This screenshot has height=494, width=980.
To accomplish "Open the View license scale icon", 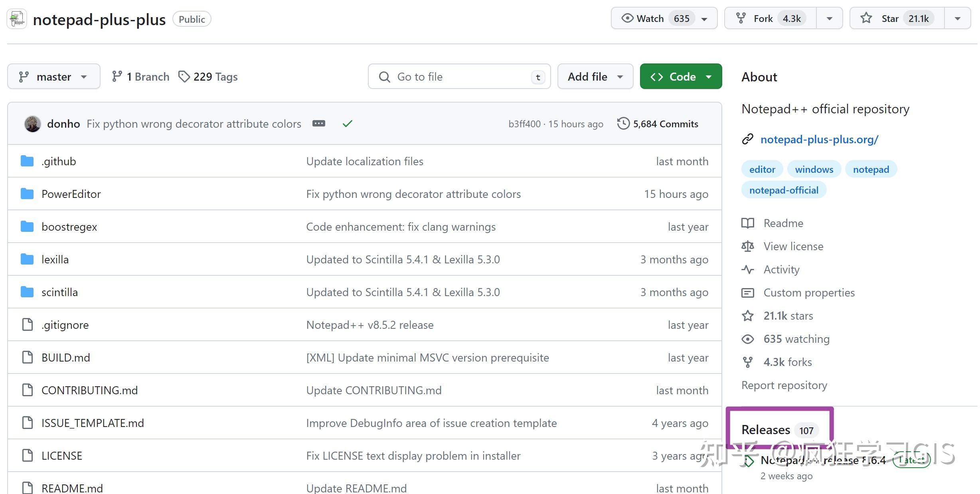I will pyautogui.click(x=747, y=247).
